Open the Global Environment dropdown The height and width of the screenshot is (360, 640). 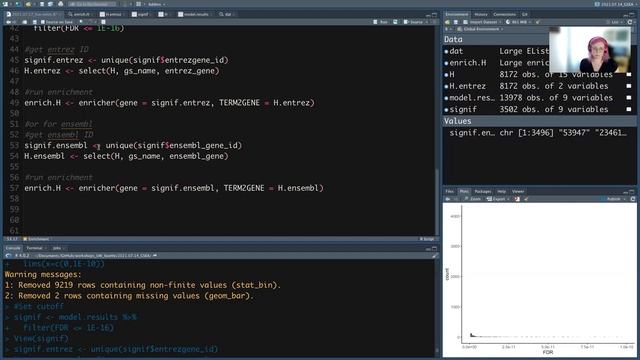coord(480,29)
